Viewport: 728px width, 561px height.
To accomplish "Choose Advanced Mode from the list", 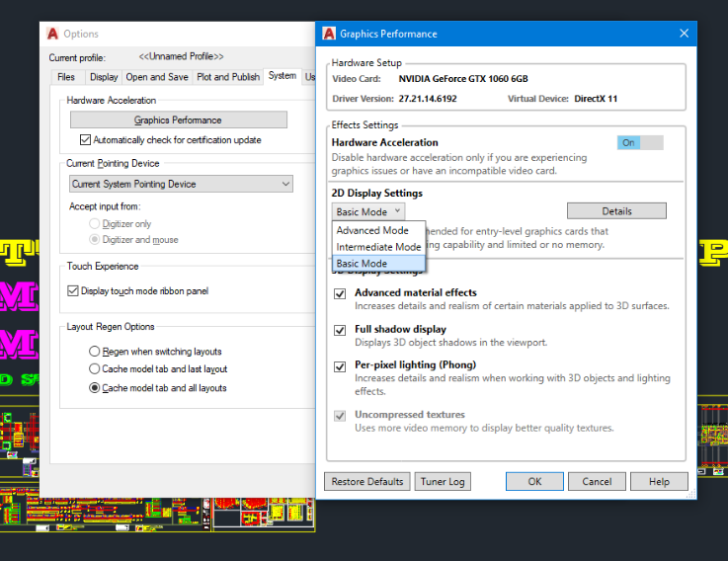I will [378, 230].
